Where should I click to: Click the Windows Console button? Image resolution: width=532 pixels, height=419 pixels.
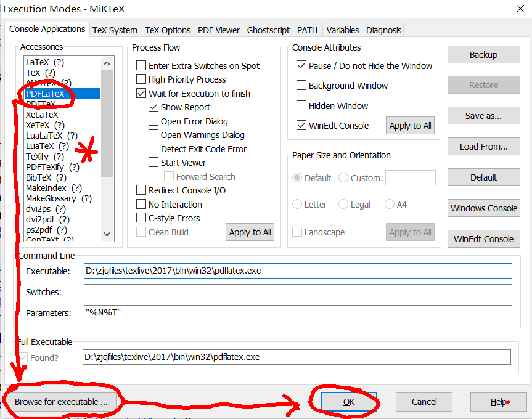483,208
